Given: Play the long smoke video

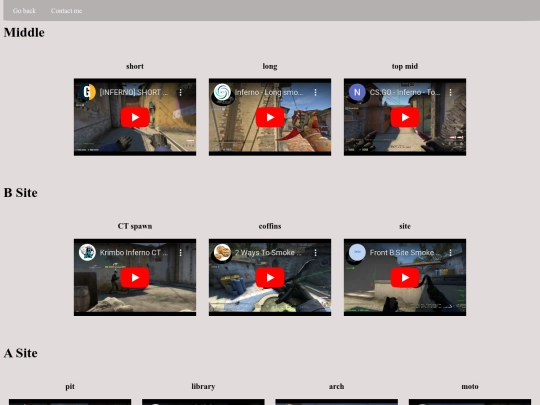Looking at the screenshot, I should tap(270, 117).
